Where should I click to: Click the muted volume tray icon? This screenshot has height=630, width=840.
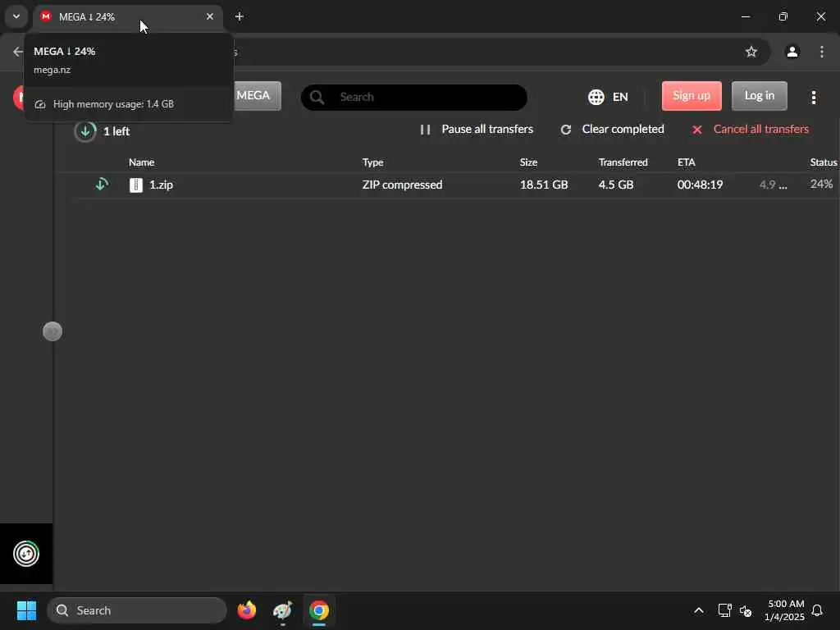(x=746, y=610)
